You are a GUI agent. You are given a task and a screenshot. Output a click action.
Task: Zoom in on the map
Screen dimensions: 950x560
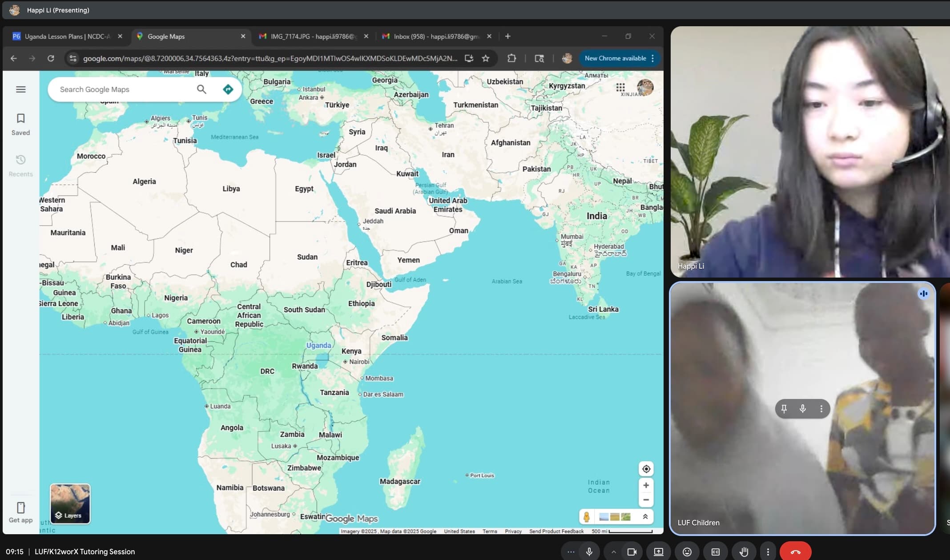pos(646,485)
